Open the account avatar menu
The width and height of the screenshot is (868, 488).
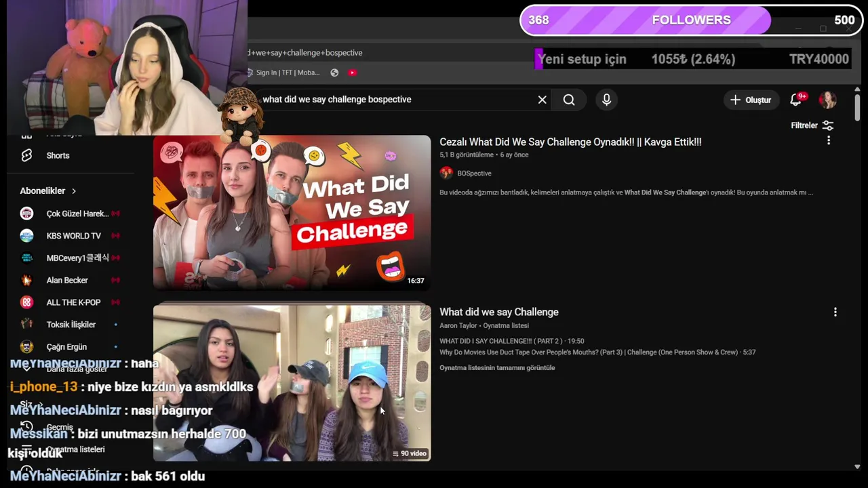click(827, 100)
